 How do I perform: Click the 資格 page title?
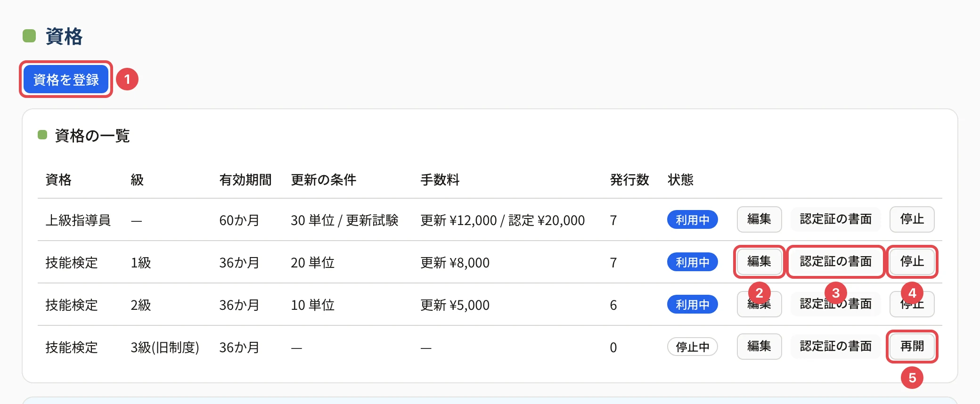[64, 36]
